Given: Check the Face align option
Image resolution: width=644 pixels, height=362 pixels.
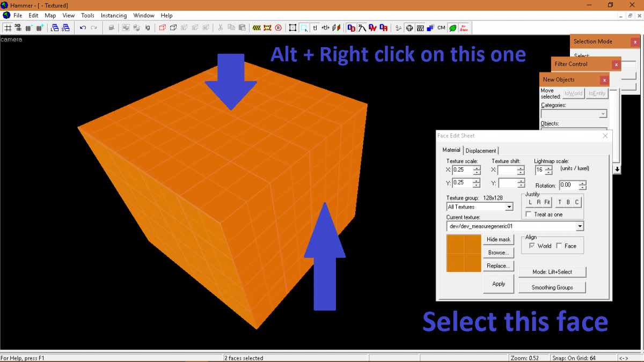Looking at the screenshot, I should pyautogui.click(x=560, y=246).
